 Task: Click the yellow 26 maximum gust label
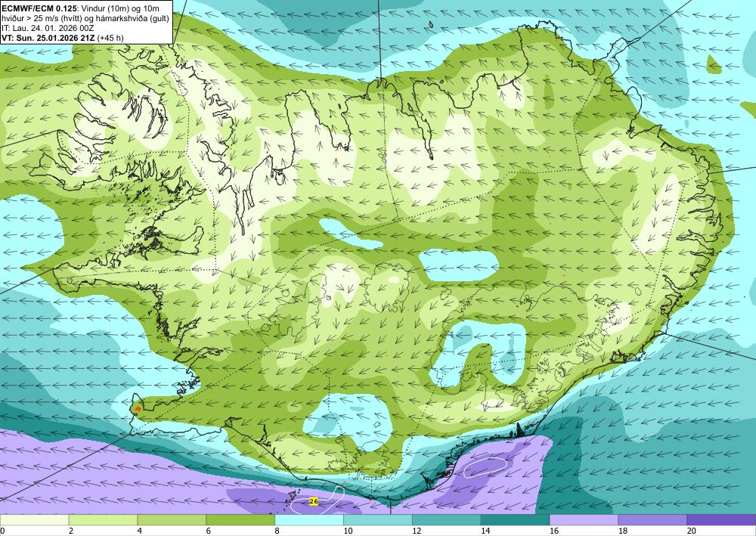[x=314, y=501]
